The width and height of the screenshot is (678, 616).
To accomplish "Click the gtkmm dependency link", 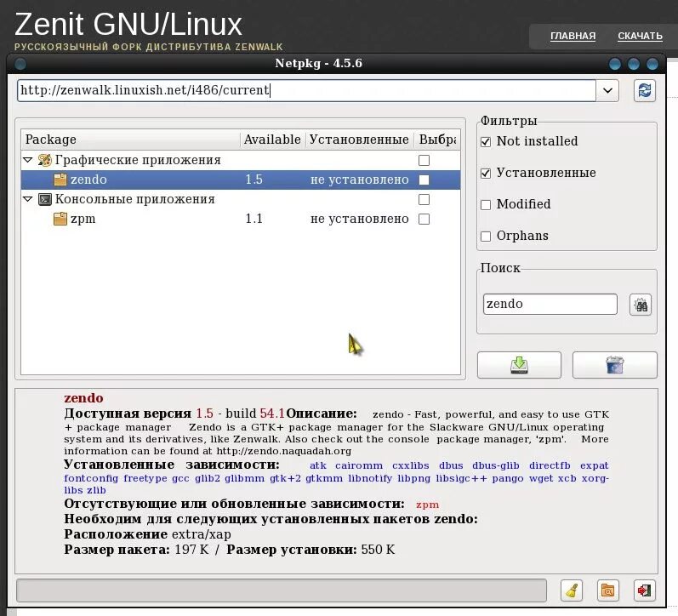I will pos(324,478).
